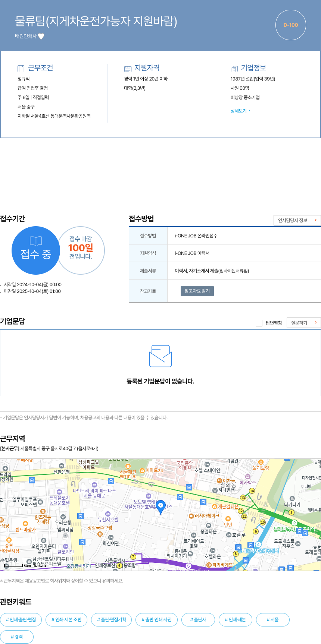Toggle the 답변펼침 checkbox

(x=259, y=323)
